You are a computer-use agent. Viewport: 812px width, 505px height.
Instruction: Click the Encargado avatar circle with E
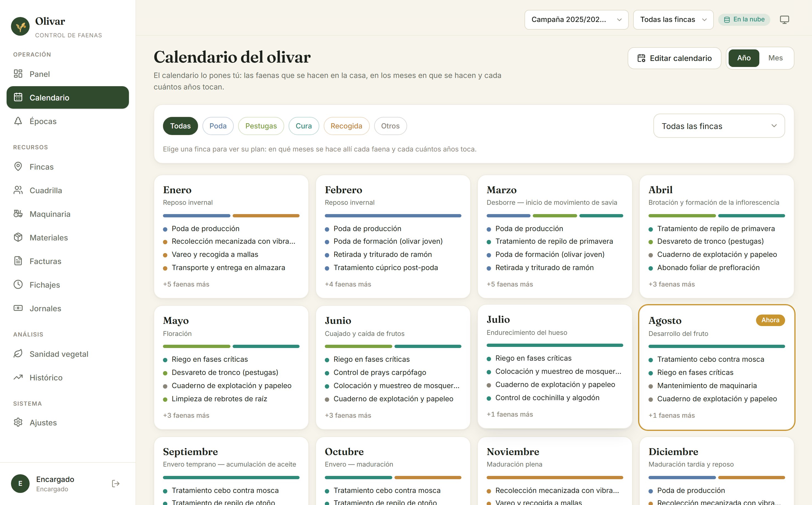point(20,484)
